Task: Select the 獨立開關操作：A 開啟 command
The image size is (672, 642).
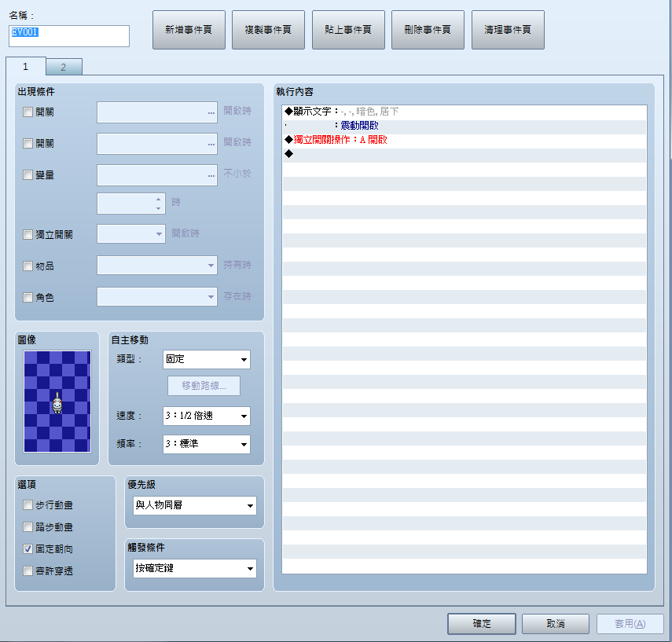Action: (465, 140)
